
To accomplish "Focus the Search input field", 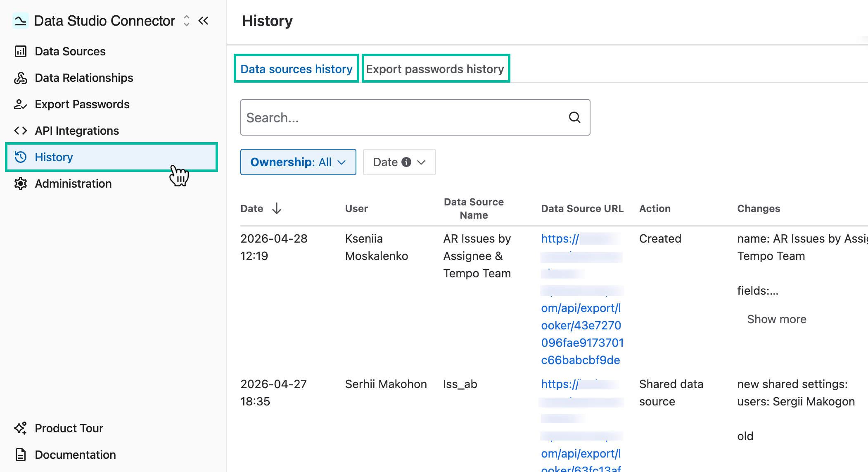I will click(415, 117).
